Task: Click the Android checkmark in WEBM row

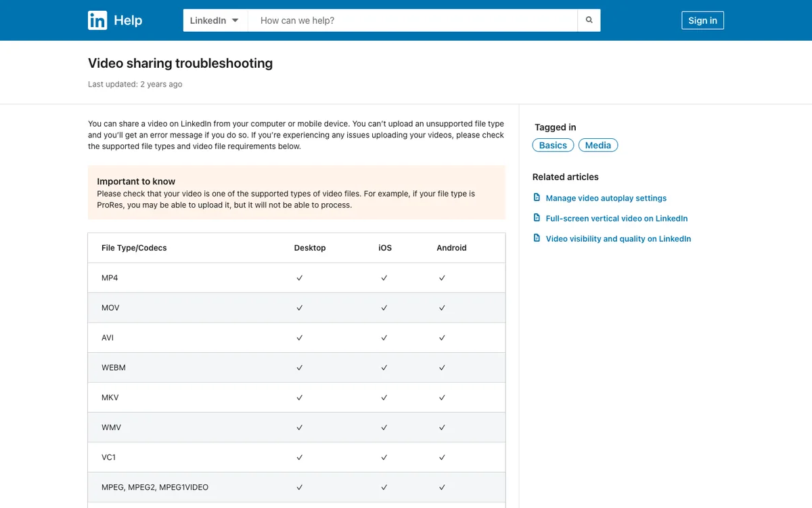Action: pos(442,367)
